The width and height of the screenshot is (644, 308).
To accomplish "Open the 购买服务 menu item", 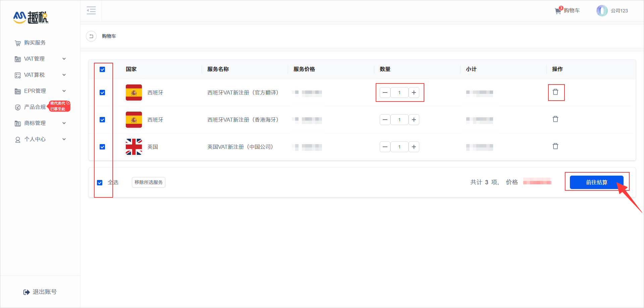I will point(35,43).
